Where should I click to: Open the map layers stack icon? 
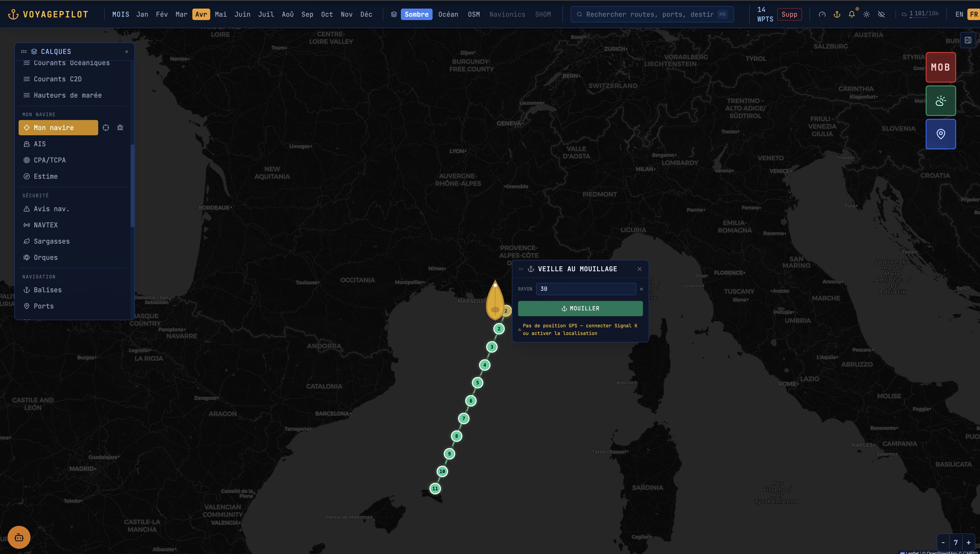[394, 15]
